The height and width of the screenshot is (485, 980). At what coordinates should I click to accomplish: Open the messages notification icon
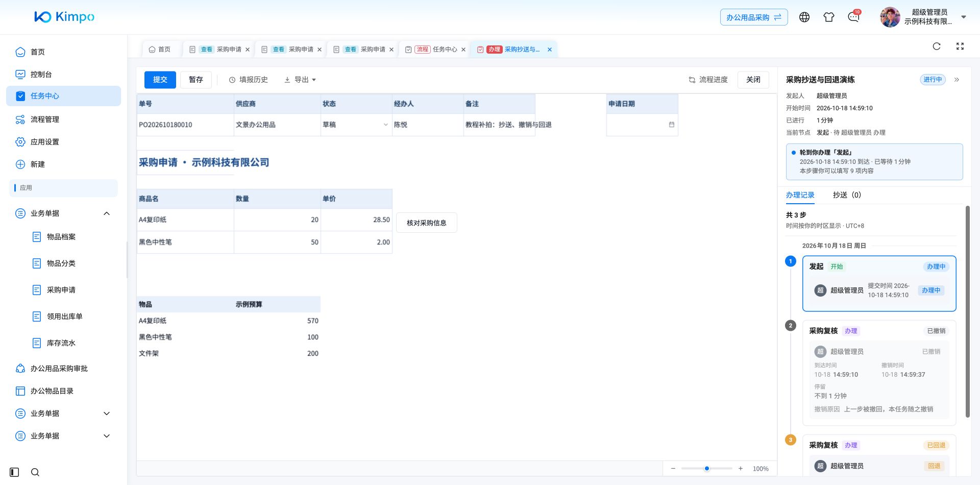(x=853, y=17)
